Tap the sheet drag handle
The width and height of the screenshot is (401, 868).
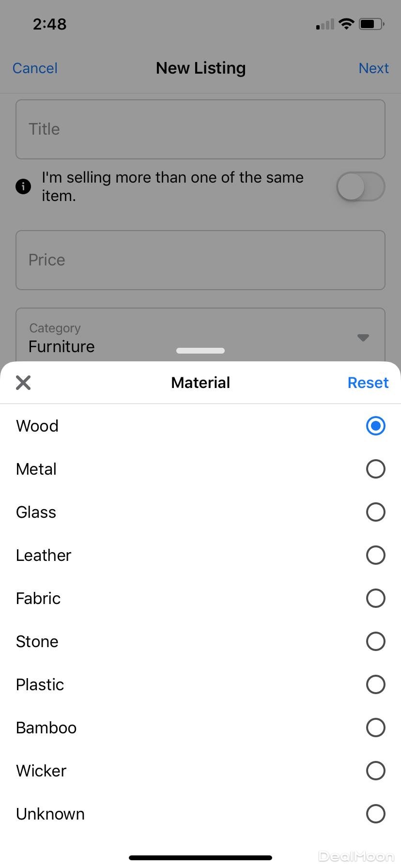200,351
